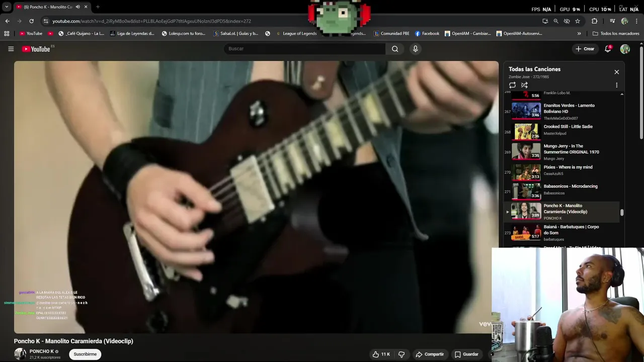
Task: Toggle playlist loop
Action: click(512, 85)
